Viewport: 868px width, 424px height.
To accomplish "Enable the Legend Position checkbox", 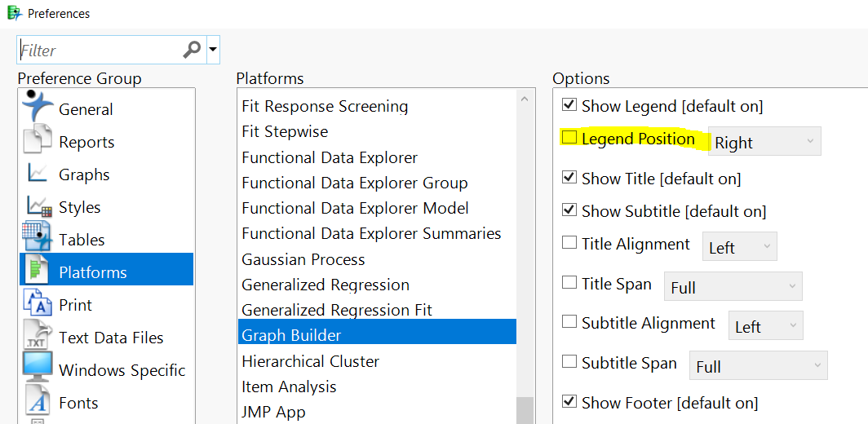I will [569, 138].
